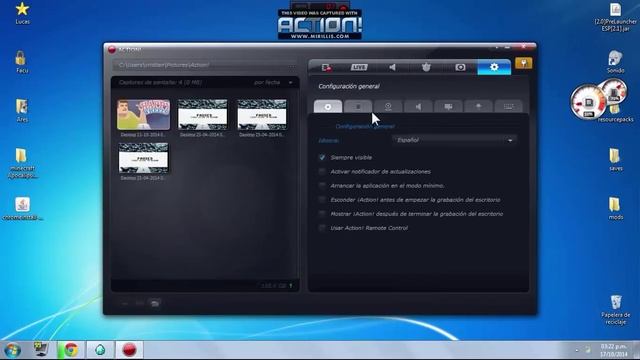Switch to the LIVE streaming tab
This screenshot has width=640, height=360.
(359, 67)
